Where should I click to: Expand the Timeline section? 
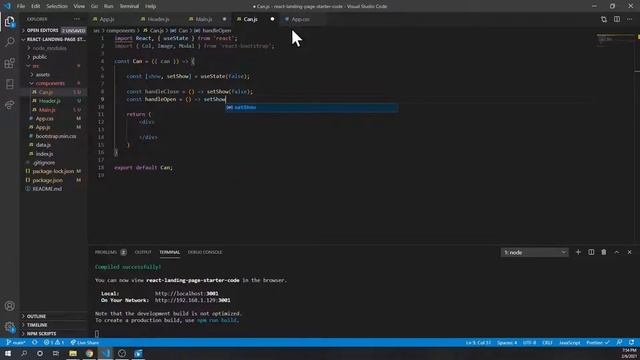(x=53, y=325)
